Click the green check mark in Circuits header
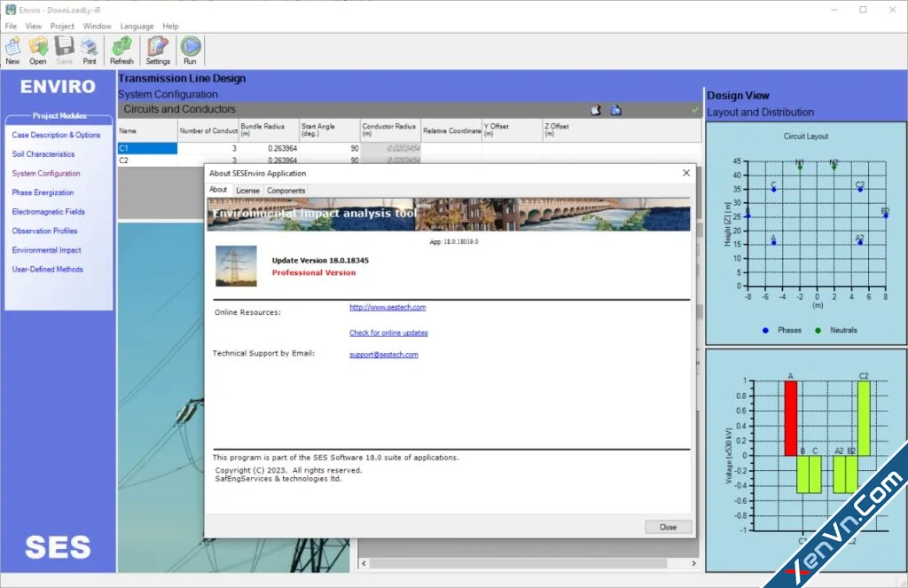This screenshot has height=588, width=908. [x=695, y=109]
